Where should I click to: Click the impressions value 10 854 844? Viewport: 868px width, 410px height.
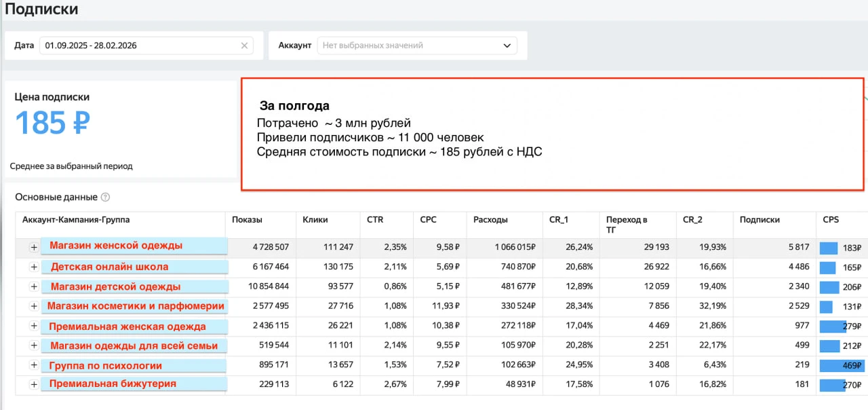267,287
